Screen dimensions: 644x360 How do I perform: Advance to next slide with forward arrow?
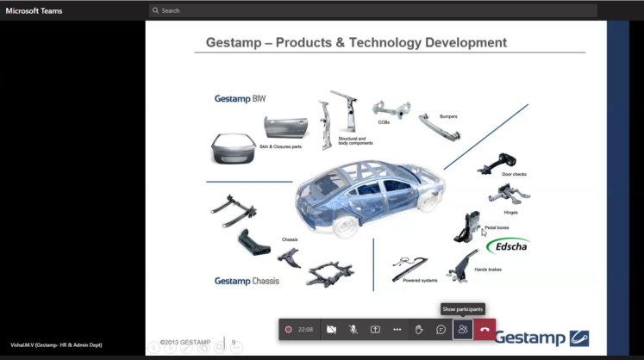(x=170, y=348)
